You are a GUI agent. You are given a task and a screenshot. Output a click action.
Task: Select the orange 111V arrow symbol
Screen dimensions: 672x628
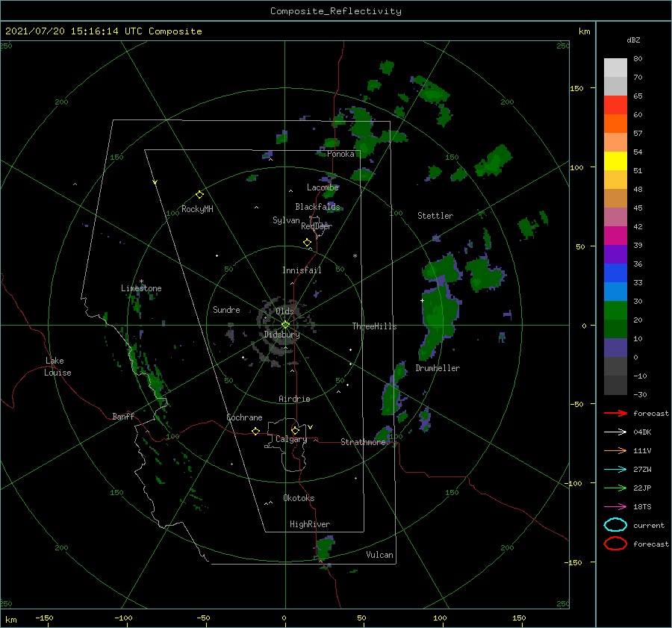pos(615,450)
